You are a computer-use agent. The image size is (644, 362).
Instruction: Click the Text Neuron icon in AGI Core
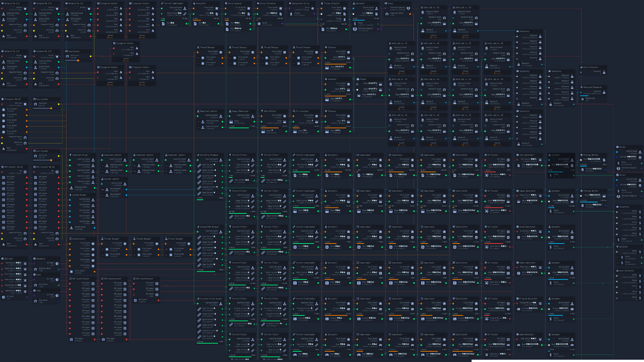click(x=25, y=263)
